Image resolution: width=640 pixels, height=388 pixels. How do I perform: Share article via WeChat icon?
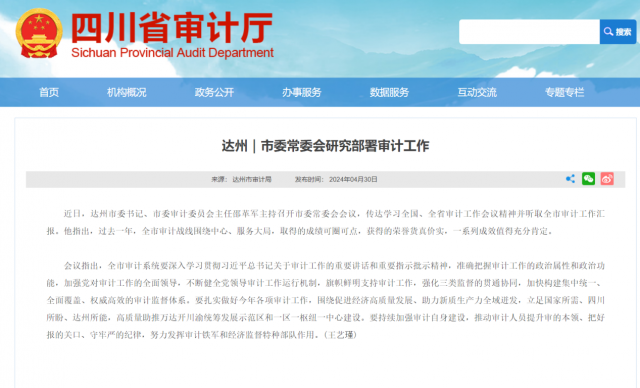(588, 179)
